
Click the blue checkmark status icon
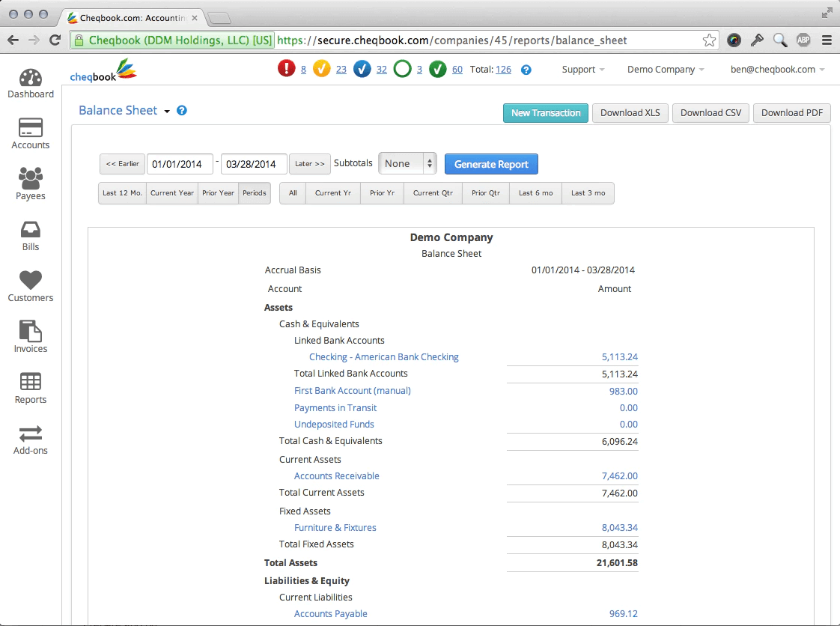[x=362, y=69]
